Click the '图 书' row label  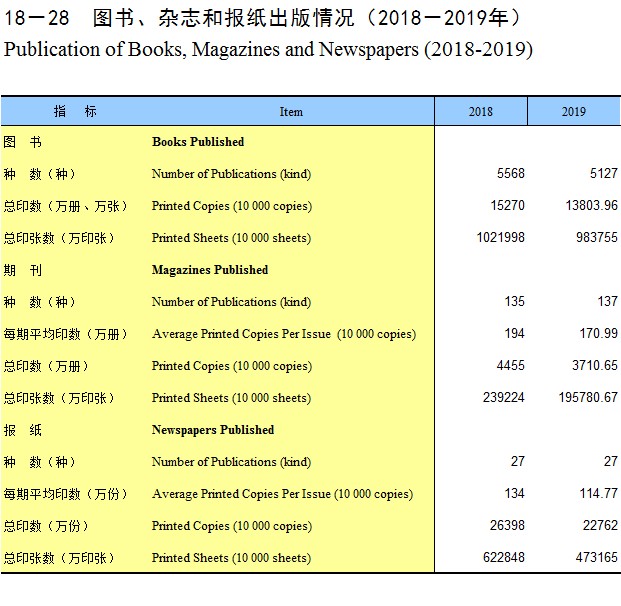coord(23,142)
